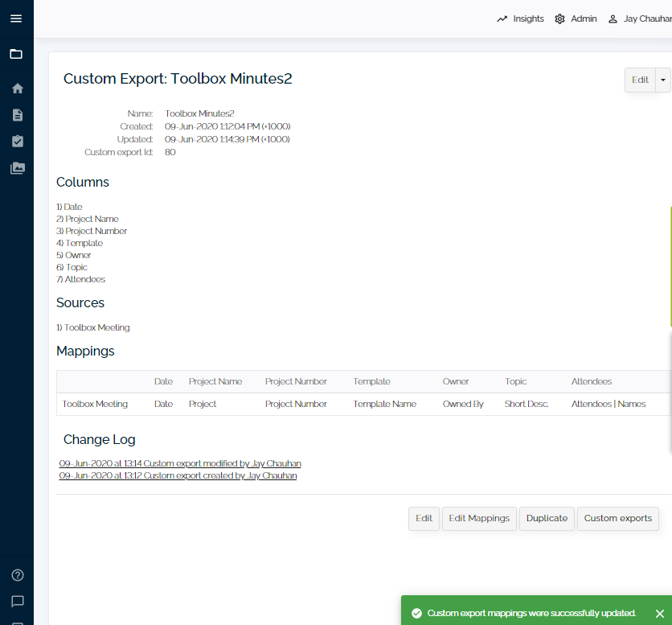Open the documents icon in sidebar
Screen dimensions: 672x625
17,115
